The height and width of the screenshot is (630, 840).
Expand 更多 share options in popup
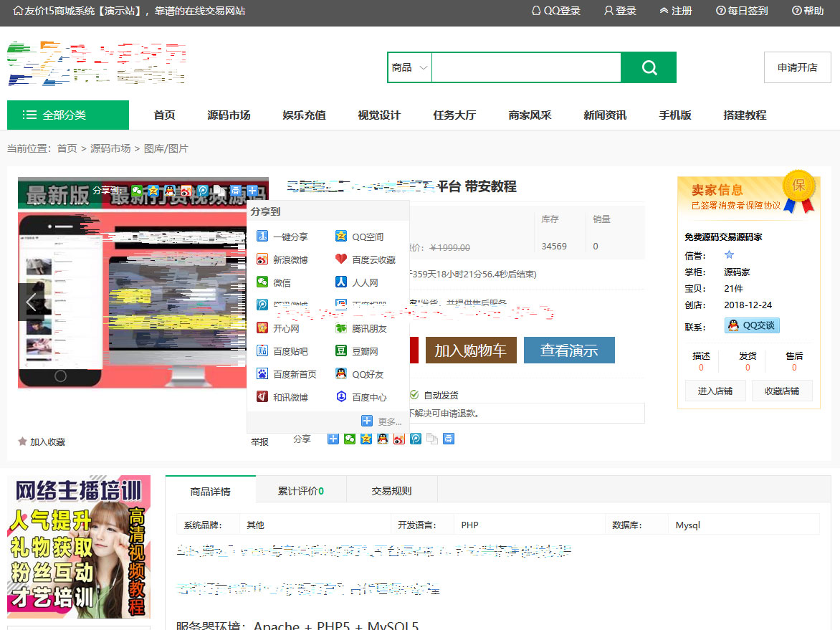pyautogui.click(x=382, y=421)
